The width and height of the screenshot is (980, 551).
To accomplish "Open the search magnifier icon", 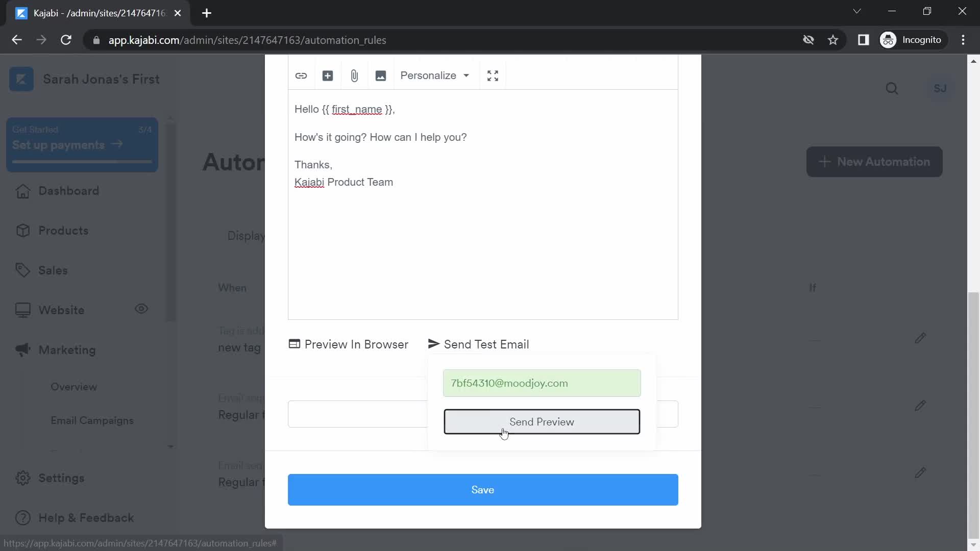I will coord(892,89).
